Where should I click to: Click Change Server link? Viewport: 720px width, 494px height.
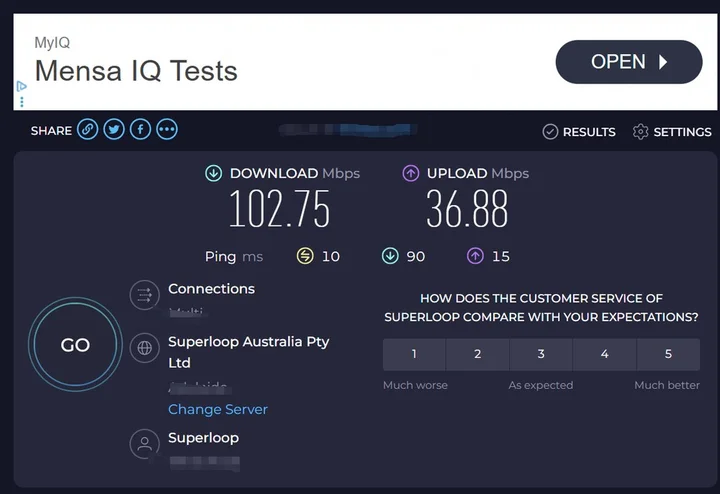(x=218, y=409)
